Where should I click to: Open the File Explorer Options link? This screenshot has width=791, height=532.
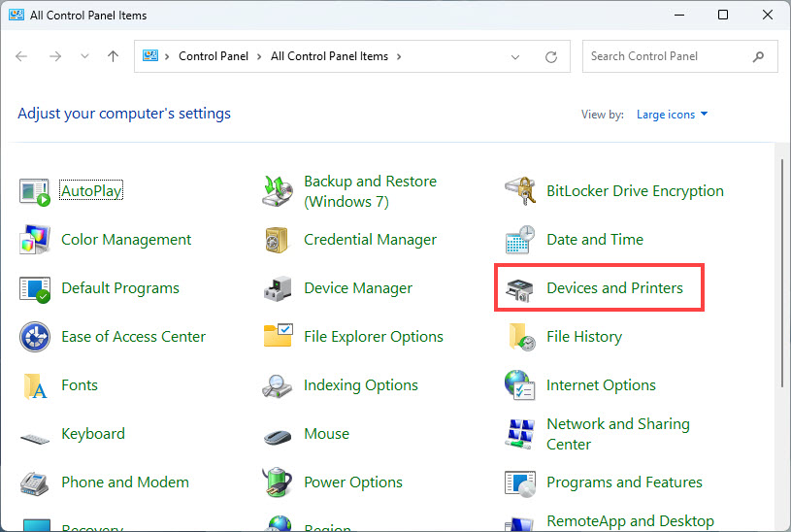coord(373,337)
